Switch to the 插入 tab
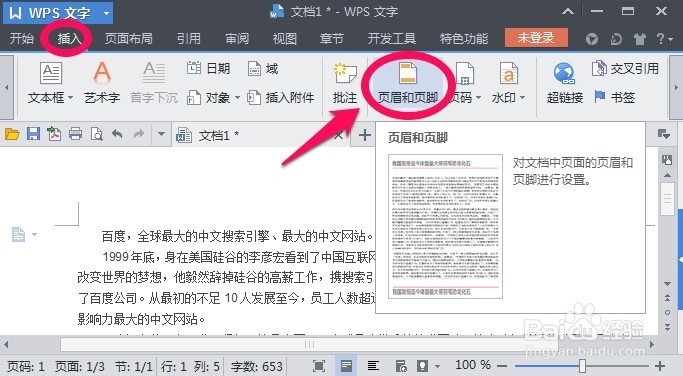Screen dimensions: 683x376 pyautogui.click(x=69, y=39)
